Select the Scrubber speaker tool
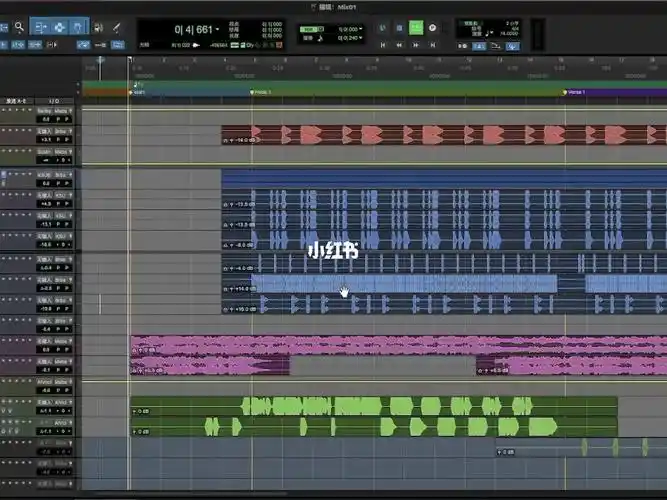 pyautogui.click(x=97, y=28)
